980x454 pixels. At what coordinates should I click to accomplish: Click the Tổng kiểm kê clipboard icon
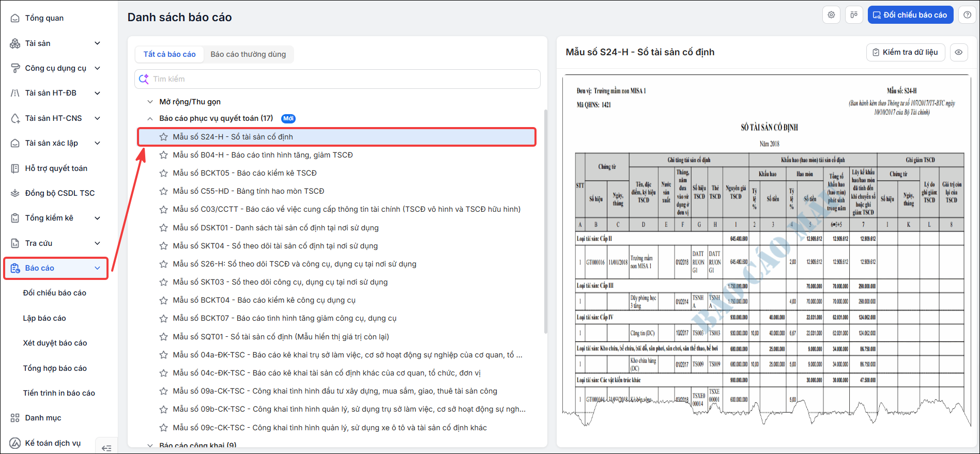tap(15, 218)
